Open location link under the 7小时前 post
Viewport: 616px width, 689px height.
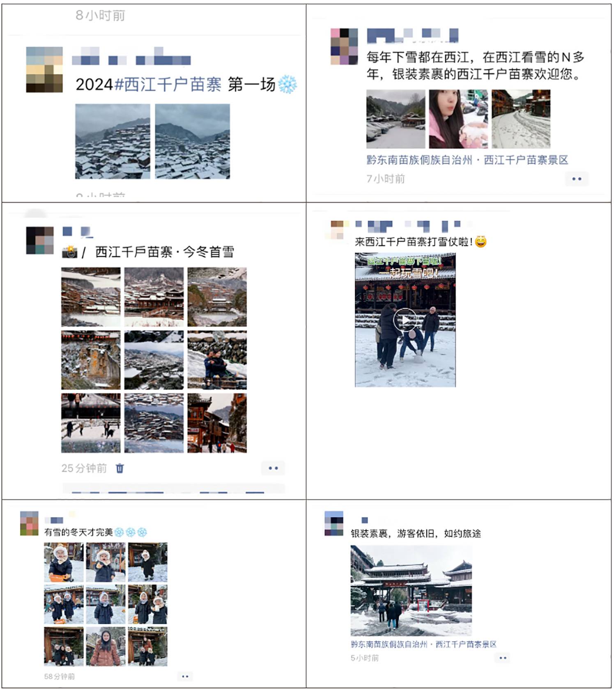(467, 160)
